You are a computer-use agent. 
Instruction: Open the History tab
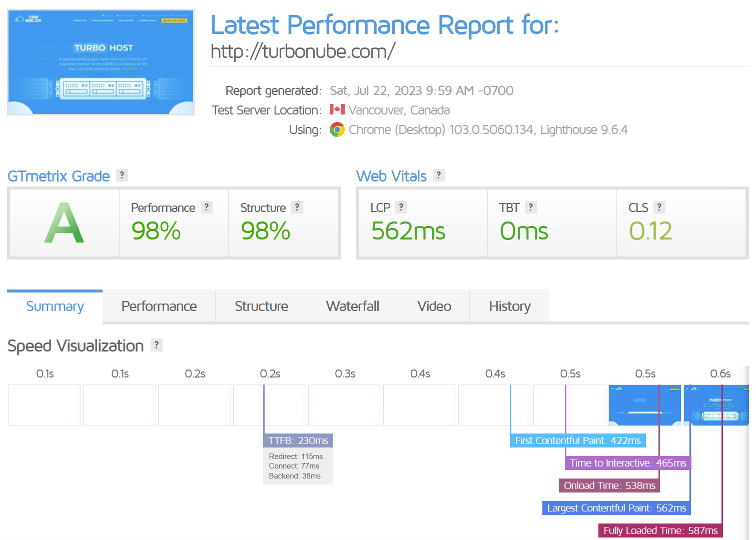[509, 306]
